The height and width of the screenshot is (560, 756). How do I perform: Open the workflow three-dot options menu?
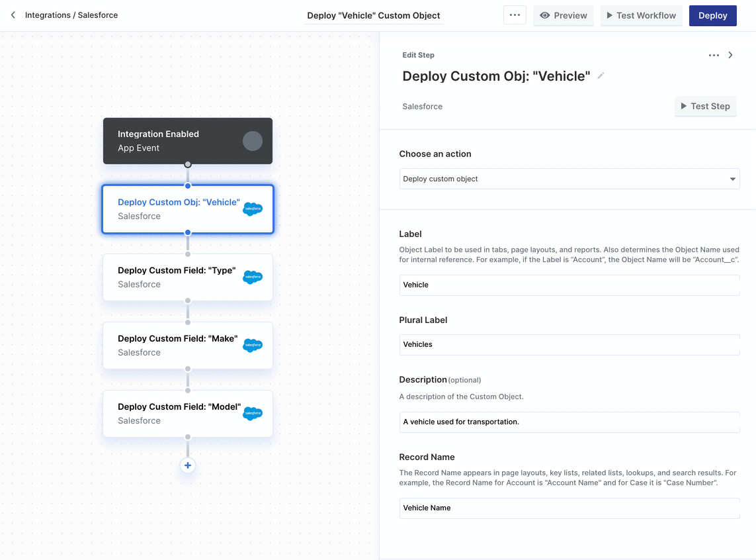(515, 15)
